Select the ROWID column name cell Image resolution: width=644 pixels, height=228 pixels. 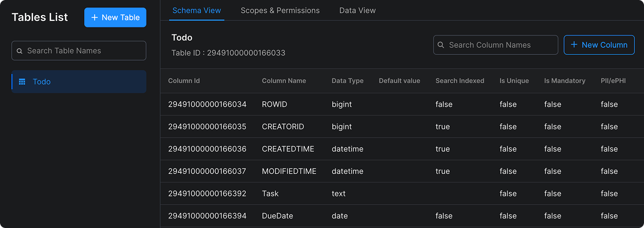(274, 105)
